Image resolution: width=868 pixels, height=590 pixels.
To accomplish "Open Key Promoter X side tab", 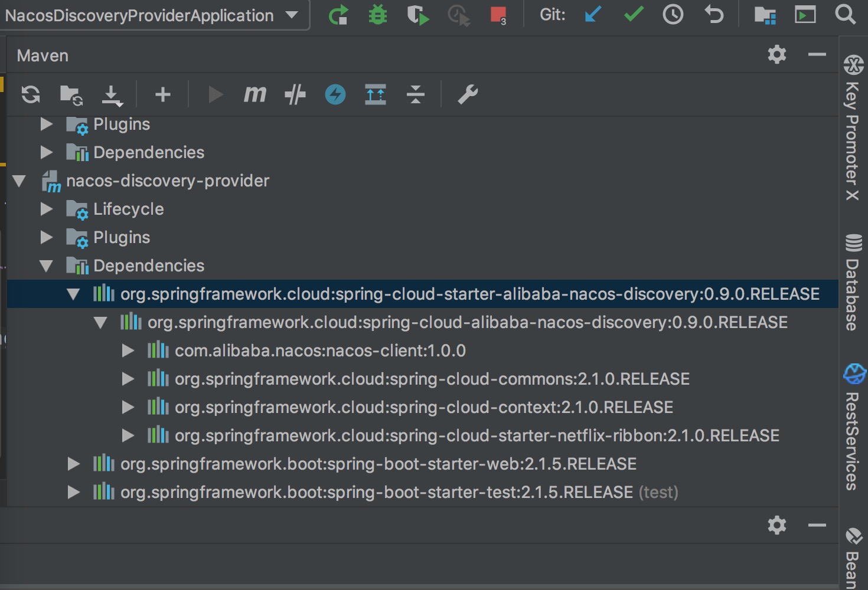I will 853,127.
